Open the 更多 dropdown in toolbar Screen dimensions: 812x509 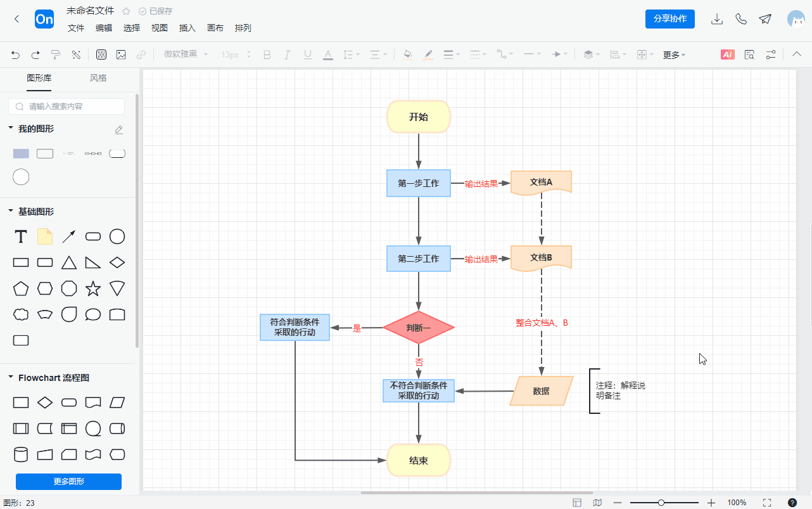click(x=674, y=55)
